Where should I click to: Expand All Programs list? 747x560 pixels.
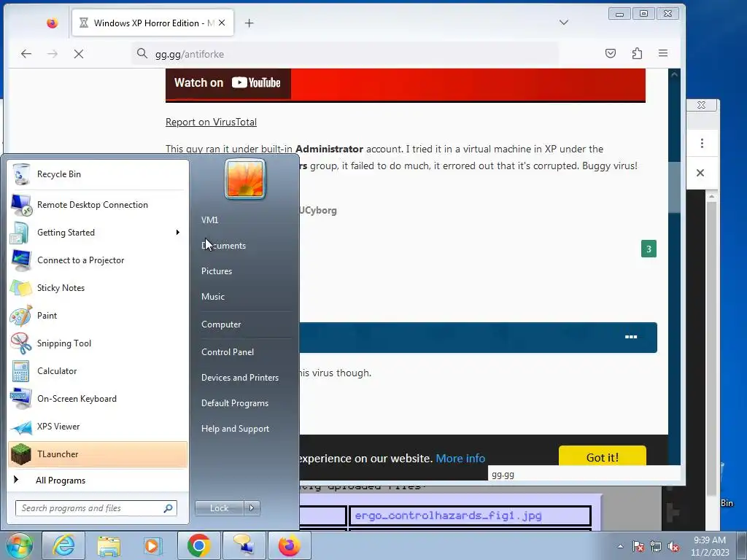click(98, 480)
